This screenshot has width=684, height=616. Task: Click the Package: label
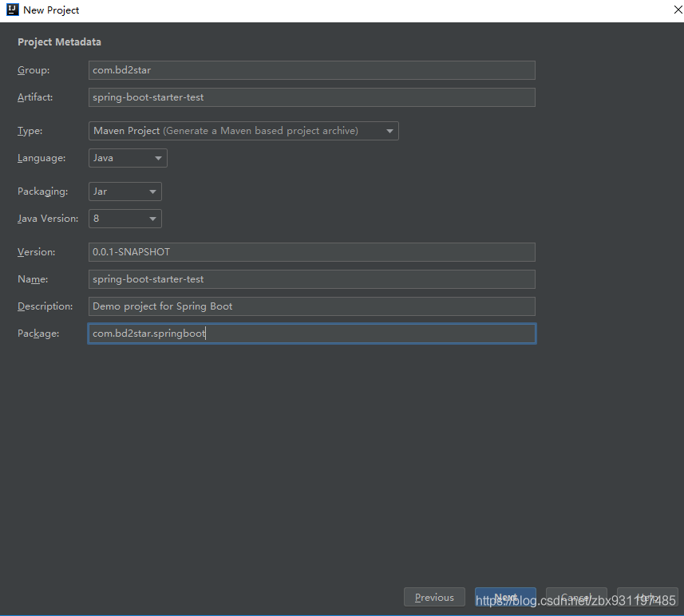click(38, 334)
